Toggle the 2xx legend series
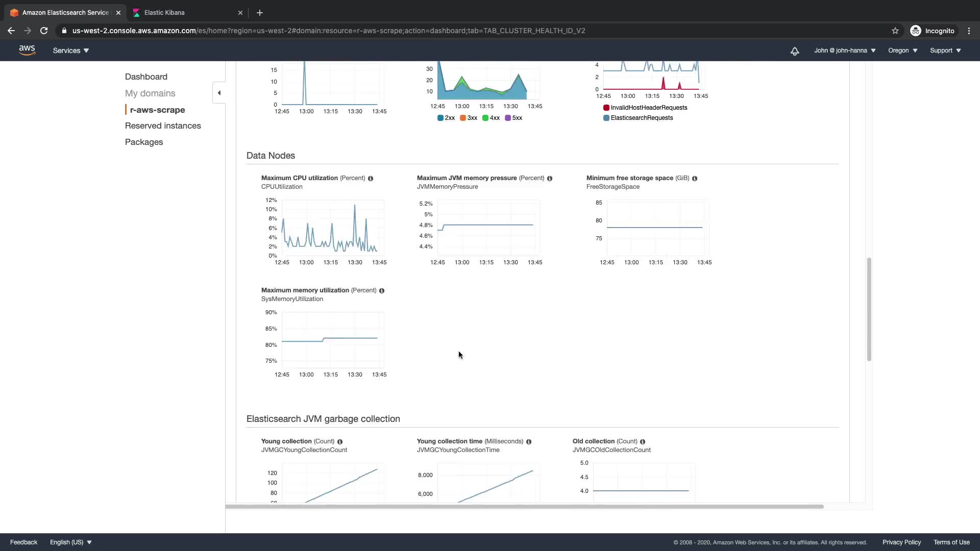The image size is (980, 551). (x=446, y=118)
